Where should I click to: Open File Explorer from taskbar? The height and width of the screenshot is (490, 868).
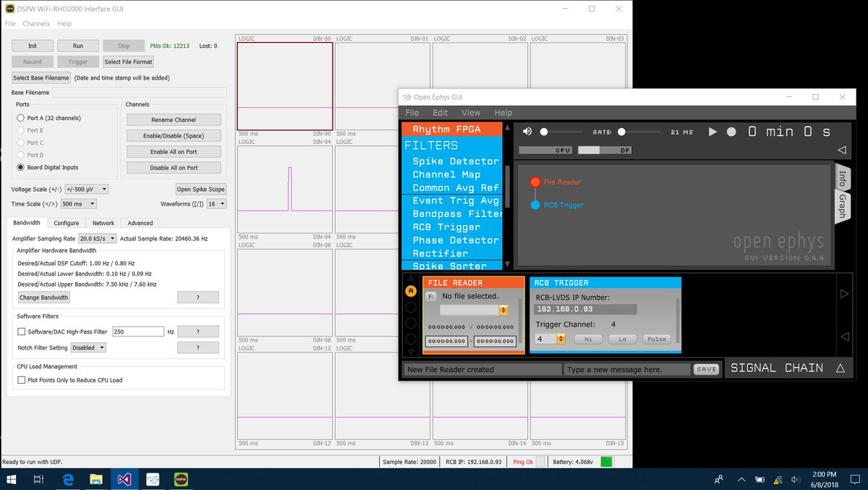tap(96, 479)
